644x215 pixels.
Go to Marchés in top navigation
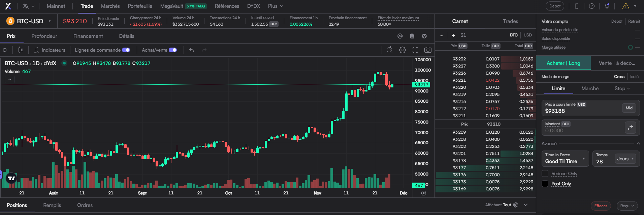pyautogui.click(x=110, y=6)
